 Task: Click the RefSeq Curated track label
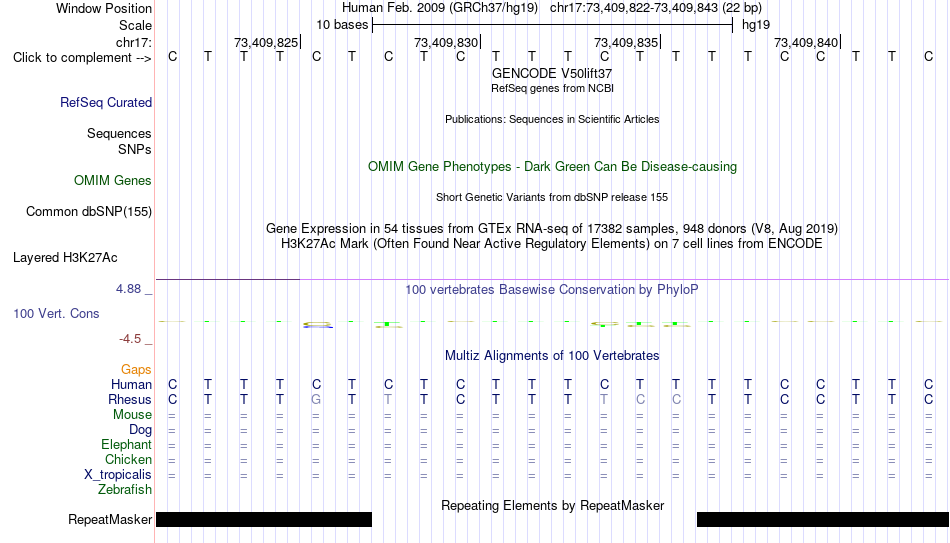click(x=105, y=102)
